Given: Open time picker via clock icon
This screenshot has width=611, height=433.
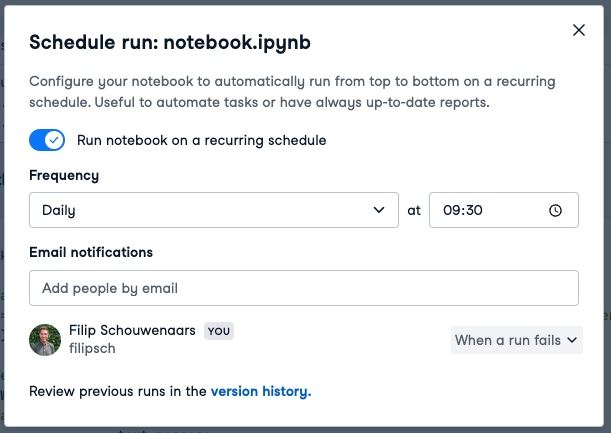Looking at the screenshot, I should click(x=555, y=210).
